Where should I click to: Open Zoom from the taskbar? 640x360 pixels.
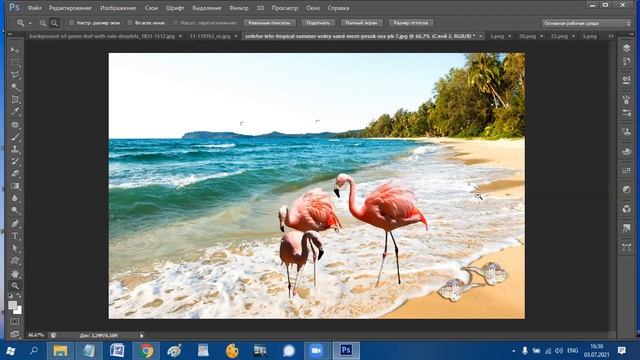point(316,351)
